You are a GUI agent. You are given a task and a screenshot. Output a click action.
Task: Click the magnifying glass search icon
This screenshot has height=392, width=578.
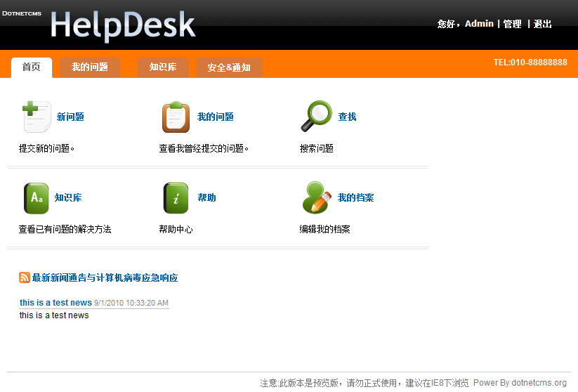316,116
